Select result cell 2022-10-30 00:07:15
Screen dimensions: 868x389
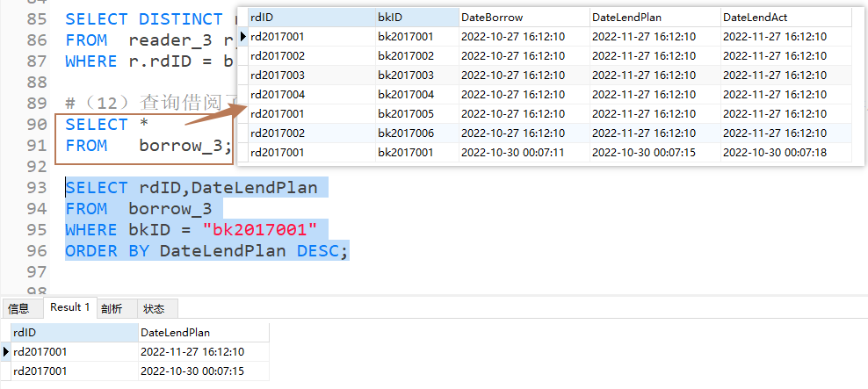point(203,371)
